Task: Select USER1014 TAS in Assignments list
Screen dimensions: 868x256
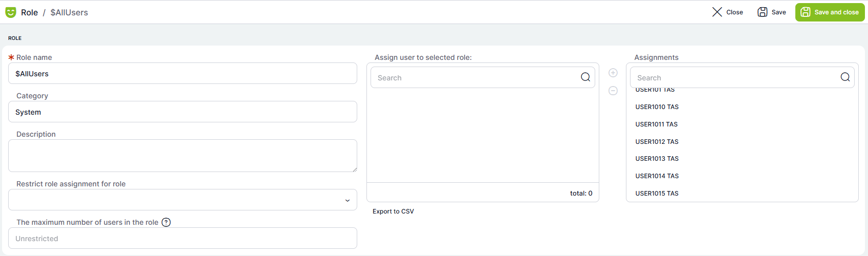Action: pyautogui.click(x=657, y=176)
